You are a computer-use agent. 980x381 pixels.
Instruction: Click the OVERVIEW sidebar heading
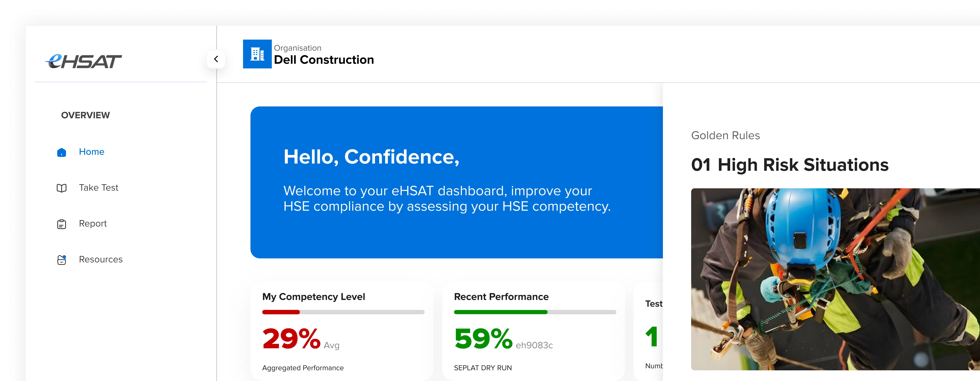click(85, 115)
